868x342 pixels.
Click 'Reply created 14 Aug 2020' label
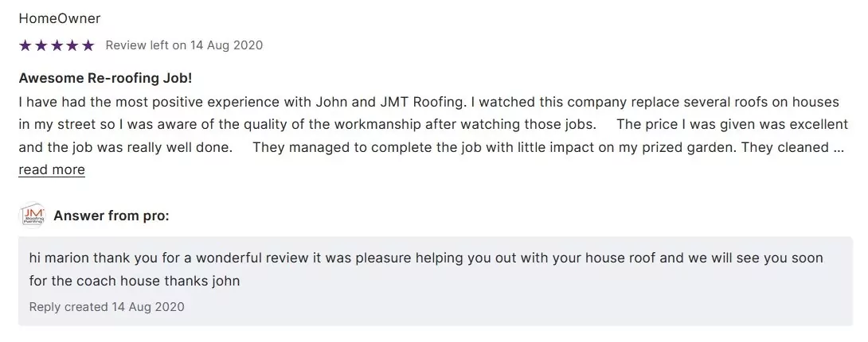click(x=107, y=306)
